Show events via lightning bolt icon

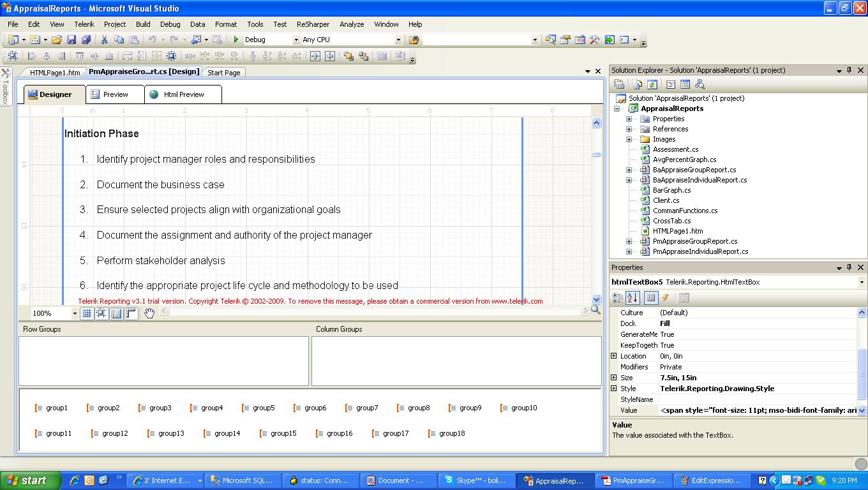666,298
